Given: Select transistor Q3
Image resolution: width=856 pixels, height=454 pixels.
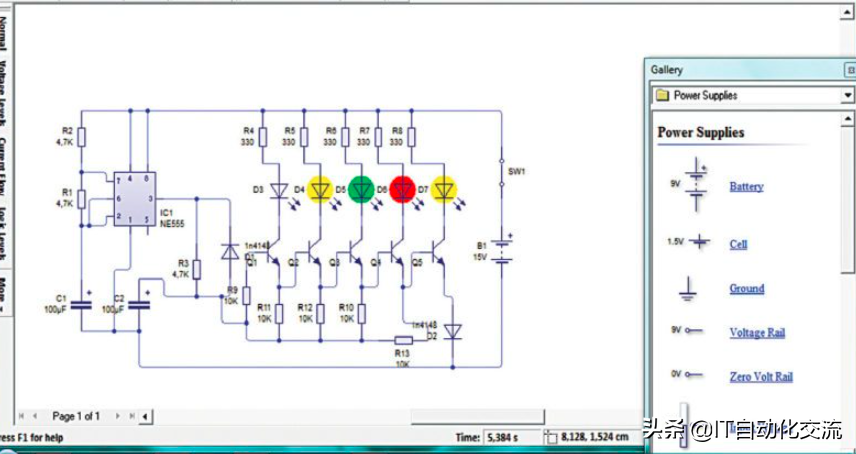Looking at the screenshot, I should tap(354, 253).
